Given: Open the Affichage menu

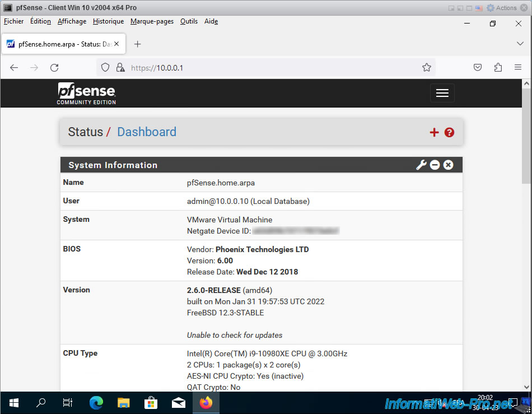Looking at the screenshot, I should pyautogui.click(x=72, y=21).
